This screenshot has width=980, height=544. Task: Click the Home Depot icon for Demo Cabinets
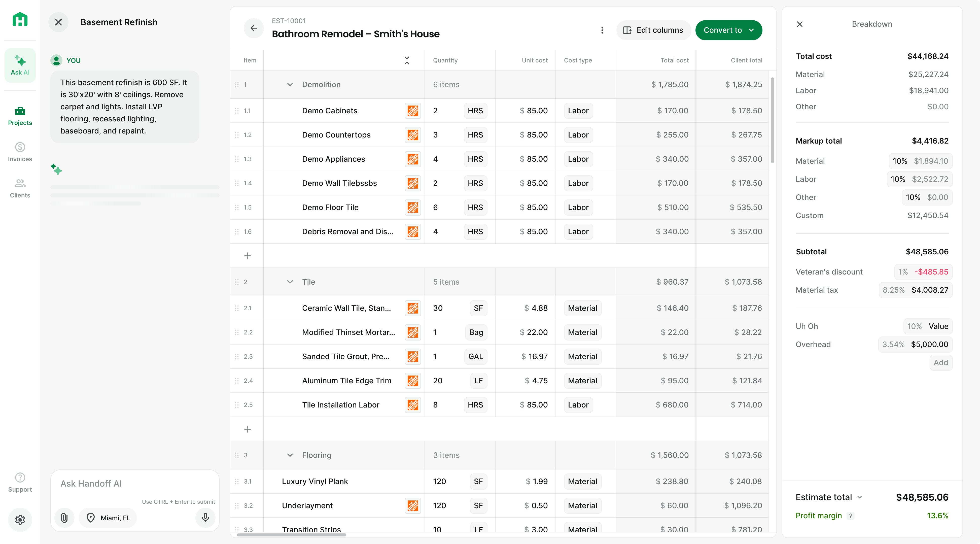412,111
